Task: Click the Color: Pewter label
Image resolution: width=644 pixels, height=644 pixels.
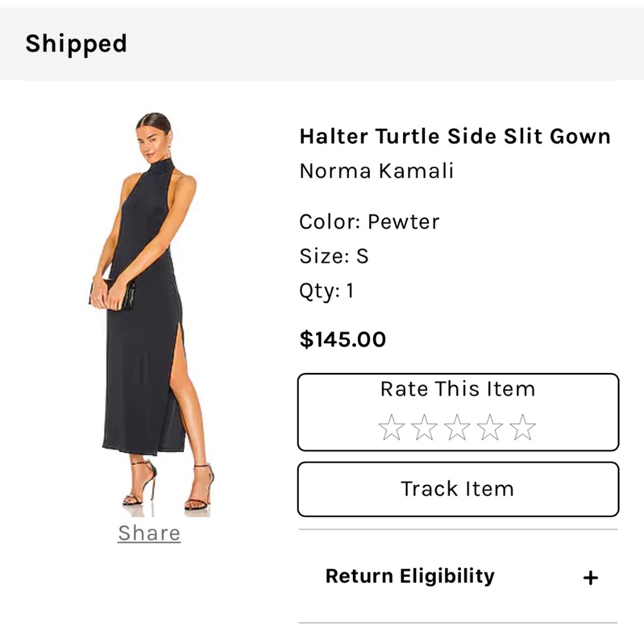Action: click(369, 222)
